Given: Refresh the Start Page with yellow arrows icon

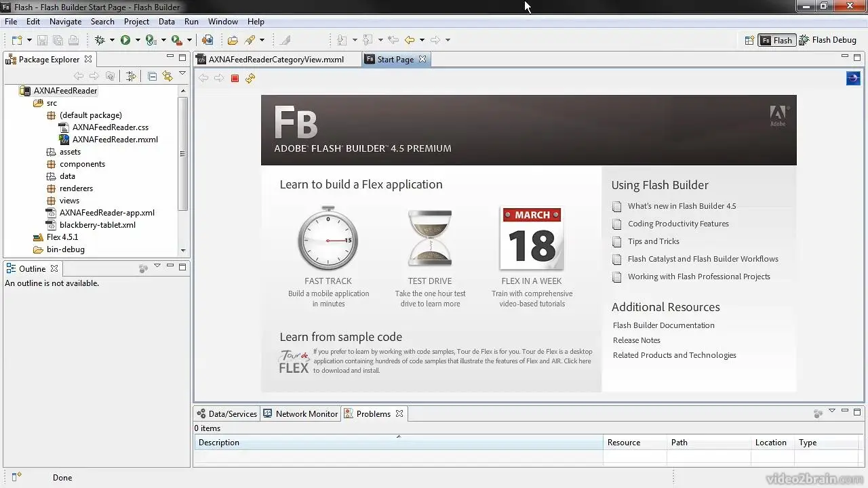Looking at the screenshot, I should tap(250, 79).
